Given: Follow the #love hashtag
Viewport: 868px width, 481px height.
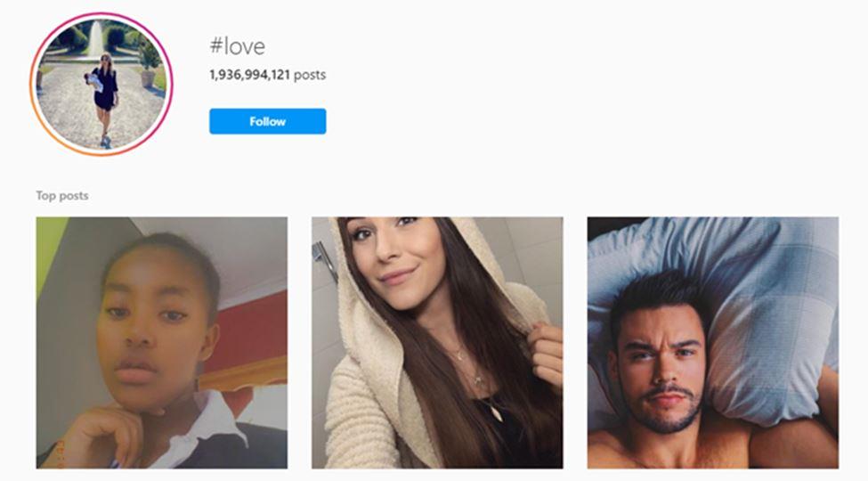Looking at the screenshot, I should 267,121.
